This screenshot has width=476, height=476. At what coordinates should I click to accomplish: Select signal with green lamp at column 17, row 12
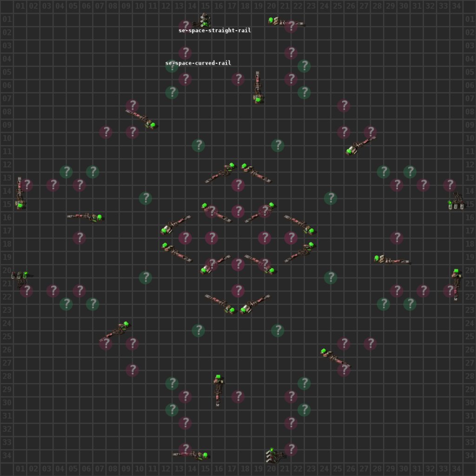(x=221, y=173)
